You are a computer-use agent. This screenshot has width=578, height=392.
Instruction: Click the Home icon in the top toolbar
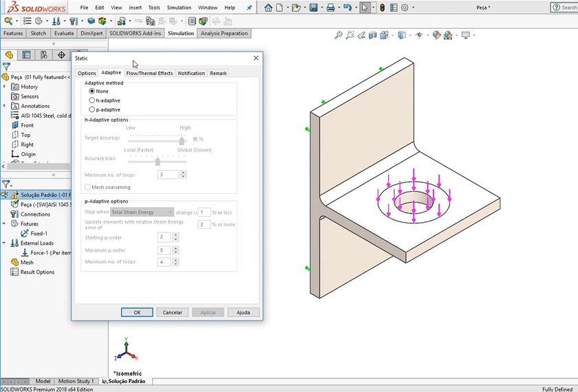click(x=268, y=8)
